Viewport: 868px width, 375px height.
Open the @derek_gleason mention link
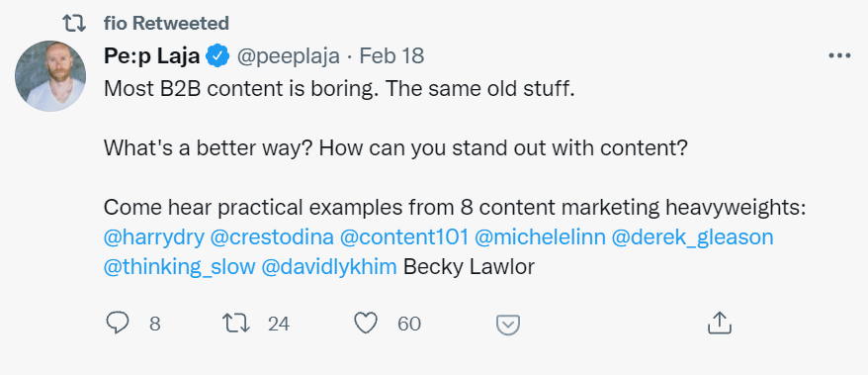(x=692, y=238)
